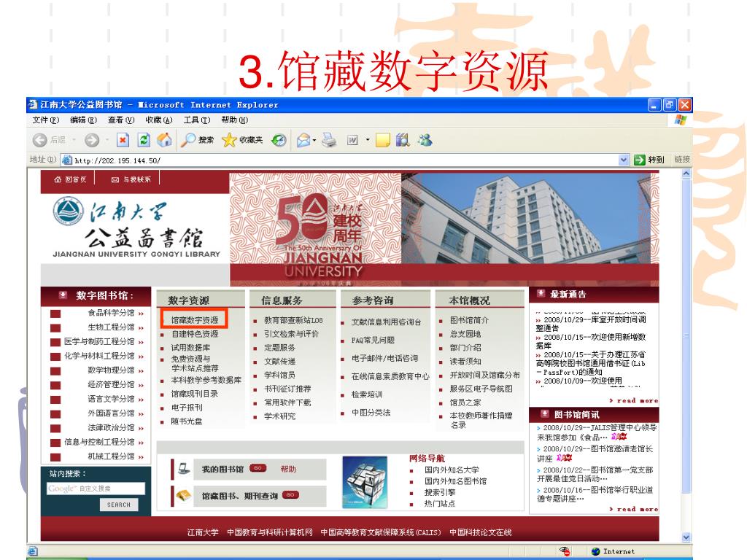Click the SEARCH button
Image resolution: width=747 pixels, height=560 pixels.
[x=119, y=505]
